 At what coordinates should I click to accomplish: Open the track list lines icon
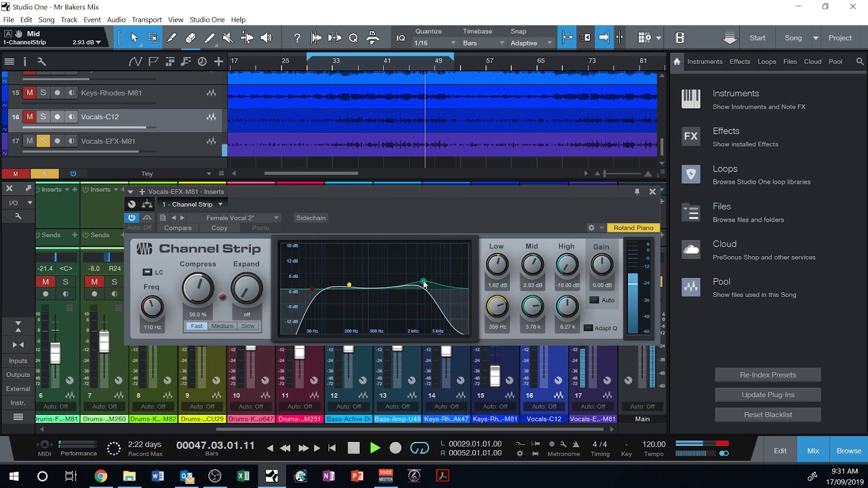(9, 62)
